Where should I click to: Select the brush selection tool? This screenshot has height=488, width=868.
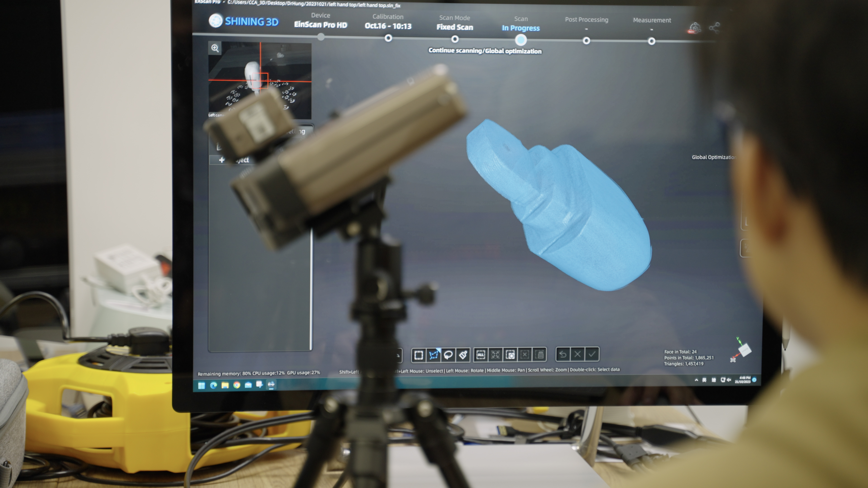(463, 355)
